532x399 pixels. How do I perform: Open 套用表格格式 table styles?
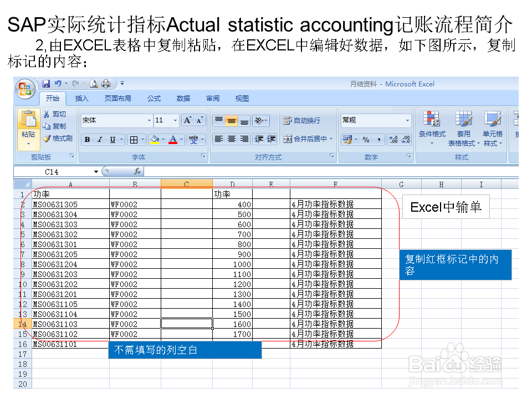click(463, 128)
